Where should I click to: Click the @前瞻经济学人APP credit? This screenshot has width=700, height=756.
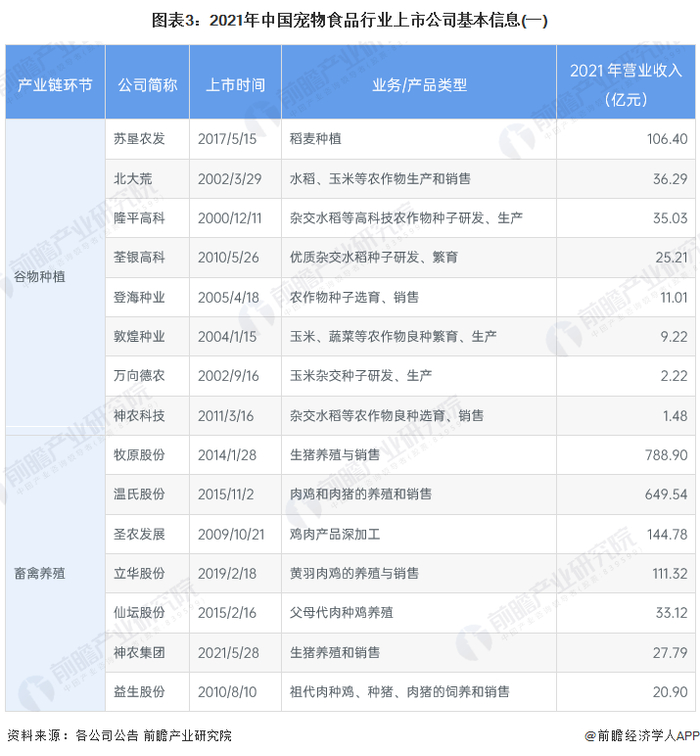click(642, 735)
